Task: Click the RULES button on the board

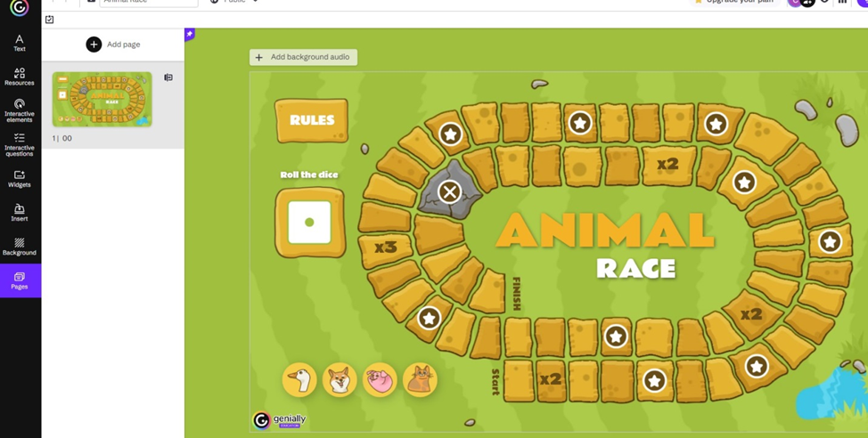Action: tap(312, 120)
